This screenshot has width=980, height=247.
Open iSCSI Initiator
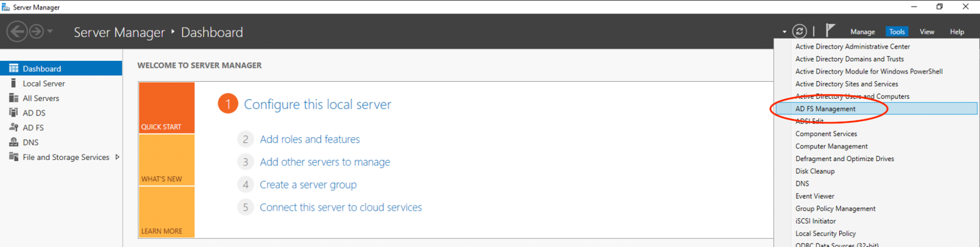point(816,221)
